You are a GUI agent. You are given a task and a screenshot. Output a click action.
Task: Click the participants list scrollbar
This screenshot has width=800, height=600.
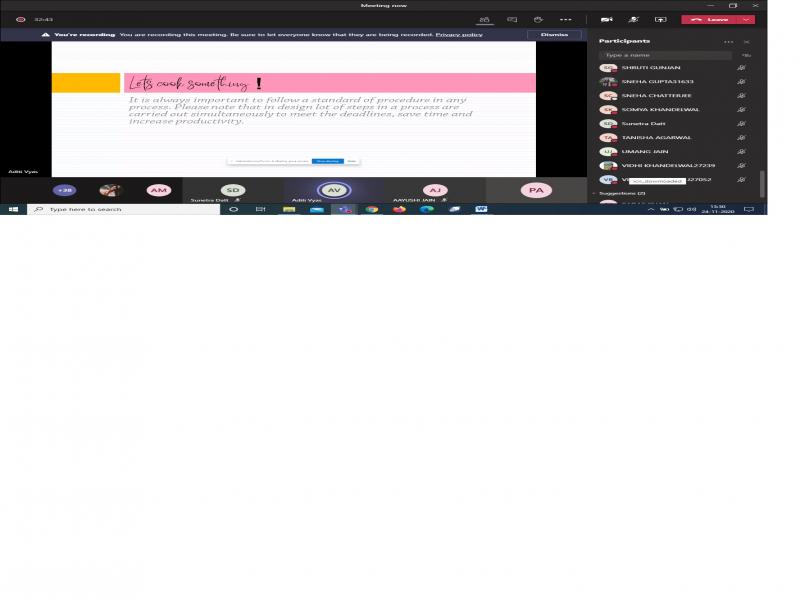tap(761, 182)
